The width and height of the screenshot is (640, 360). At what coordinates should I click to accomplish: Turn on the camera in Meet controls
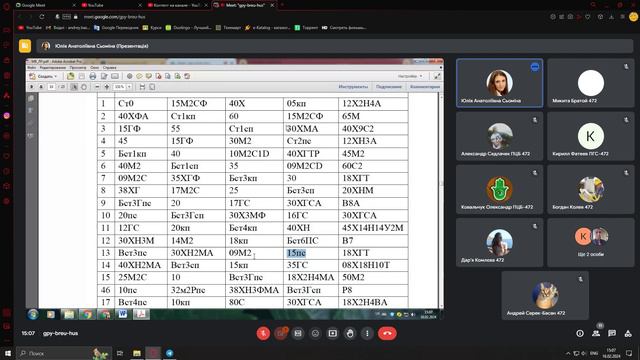tap(281, 333)
